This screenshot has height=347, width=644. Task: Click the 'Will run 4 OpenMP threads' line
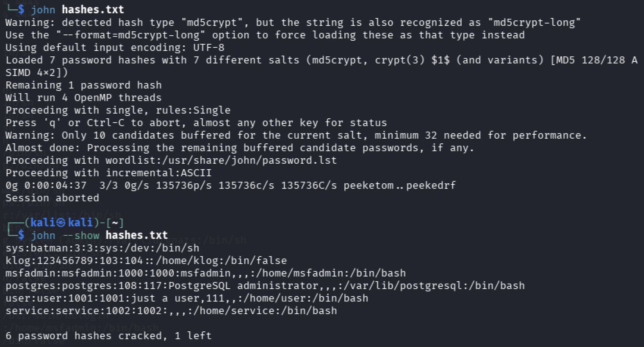(84, 98)
